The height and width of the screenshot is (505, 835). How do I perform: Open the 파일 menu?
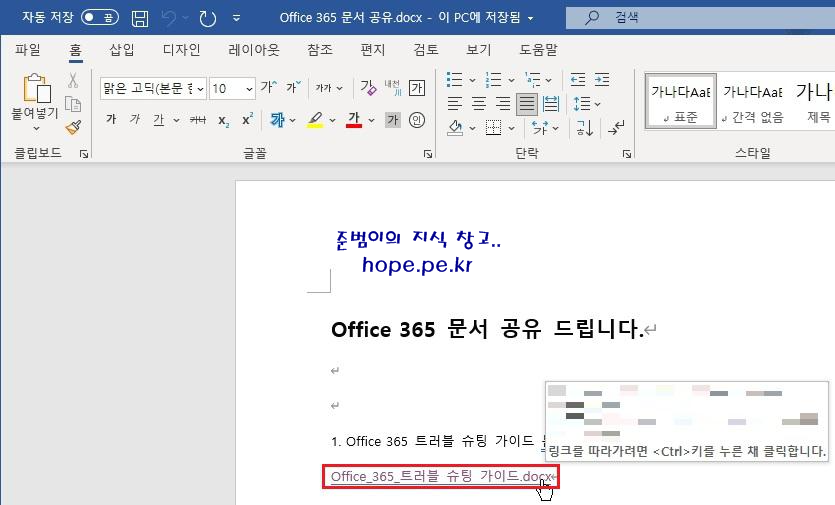coord(28,50)
